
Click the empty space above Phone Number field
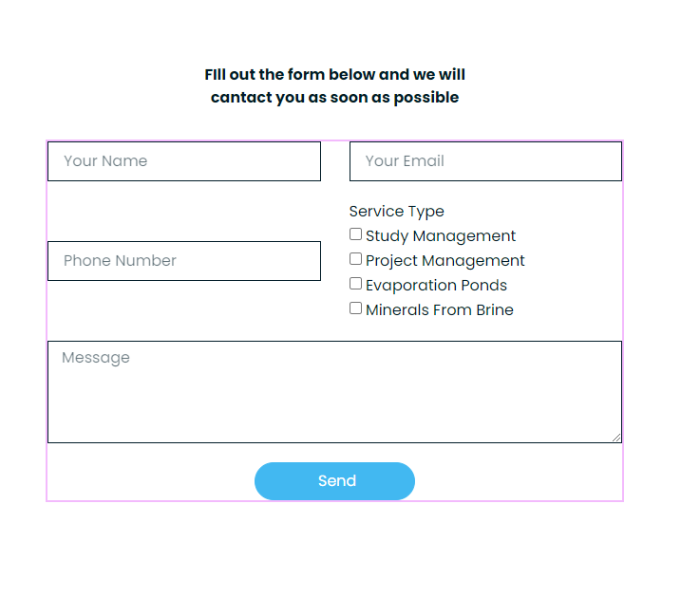point(183,211)
